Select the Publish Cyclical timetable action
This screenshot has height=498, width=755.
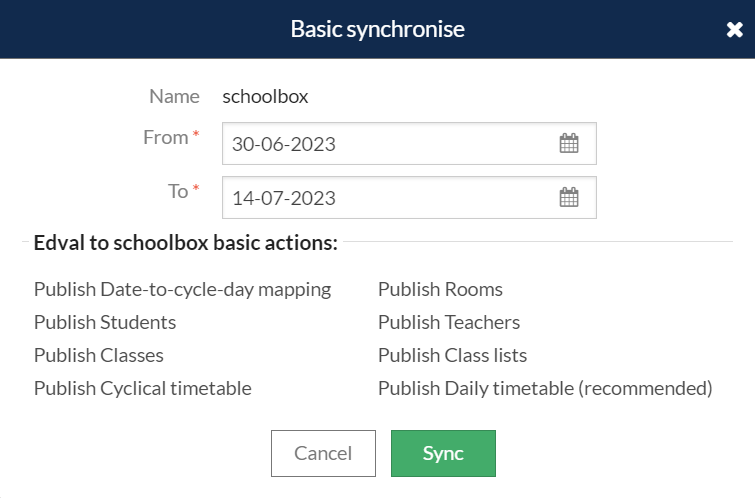(143, 388)
